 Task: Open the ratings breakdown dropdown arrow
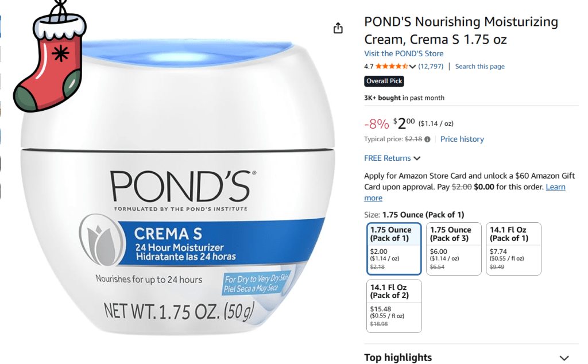pyautogui.click(x=412, y=67)
